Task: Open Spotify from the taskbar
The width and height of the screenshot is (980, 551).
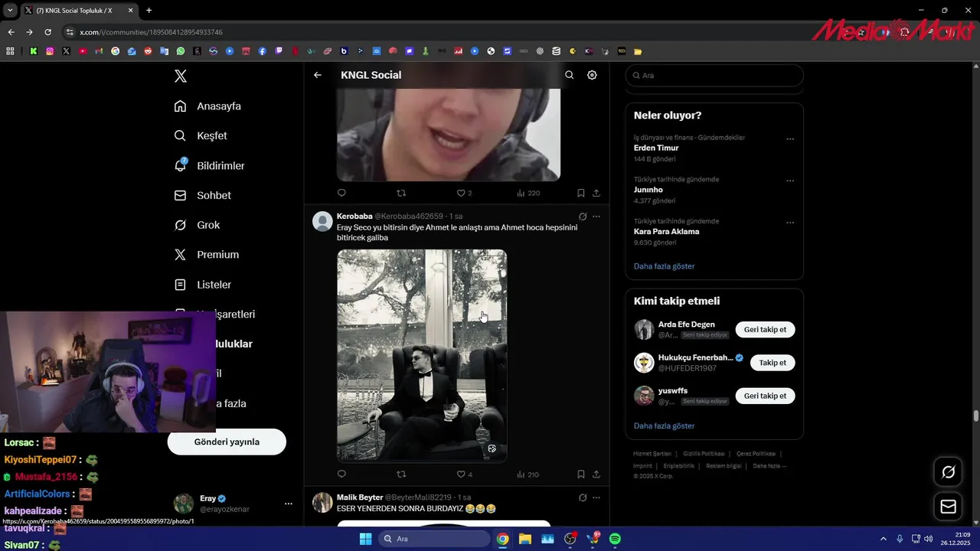Action: point(615,539)
